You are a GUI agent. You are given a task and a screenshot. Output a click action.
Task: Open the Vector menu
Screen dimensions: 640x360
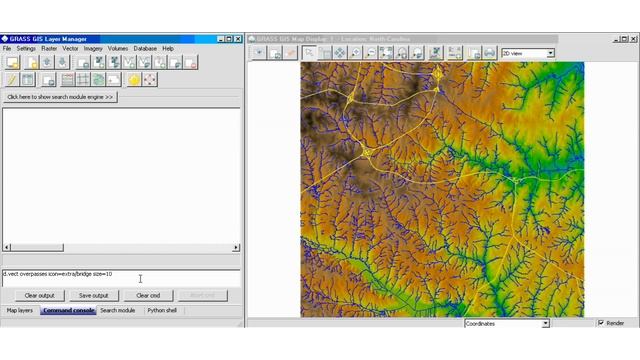[x=70, y=48]
